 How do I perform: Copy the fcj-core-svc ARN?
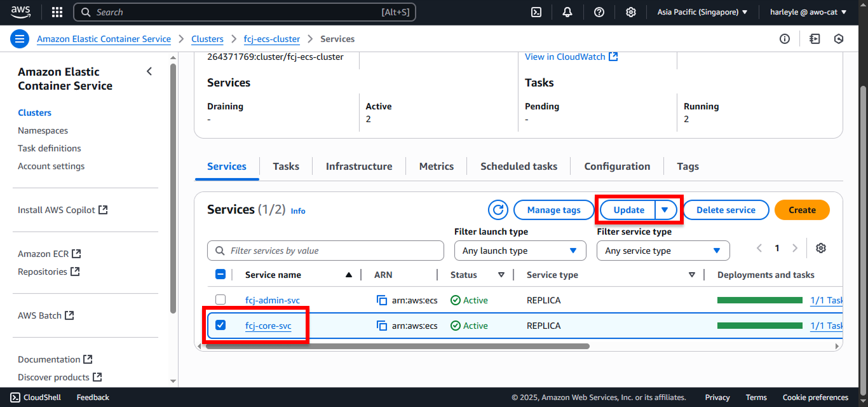[382, 326]
